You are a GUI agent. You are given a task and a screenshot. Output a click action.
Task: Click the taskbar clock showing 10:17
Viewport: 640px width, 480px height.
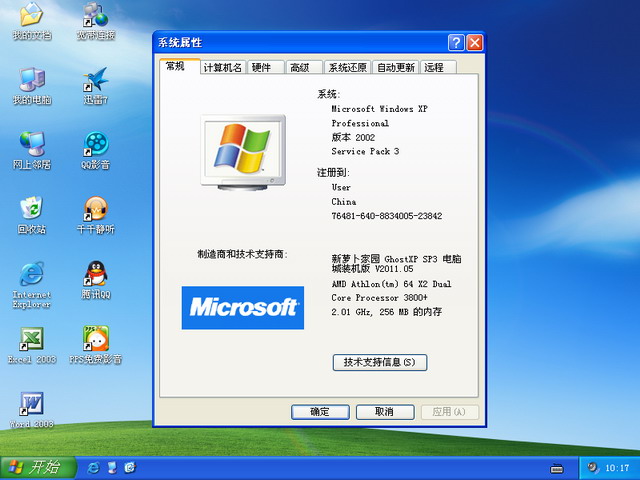click(617, 468)
